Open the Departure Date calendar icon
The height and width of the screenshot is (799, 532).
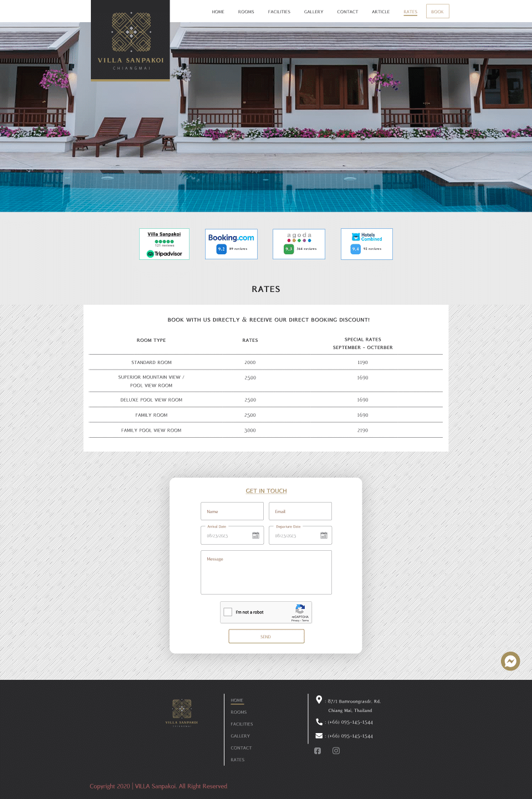[324, 536]
